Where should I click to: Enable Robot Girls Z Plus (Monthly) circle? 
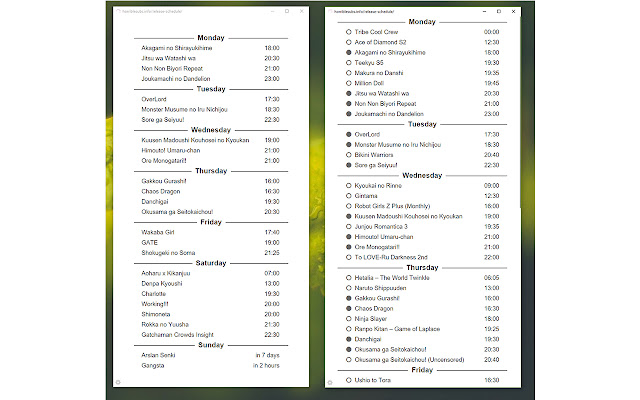[x=349, y=206]
